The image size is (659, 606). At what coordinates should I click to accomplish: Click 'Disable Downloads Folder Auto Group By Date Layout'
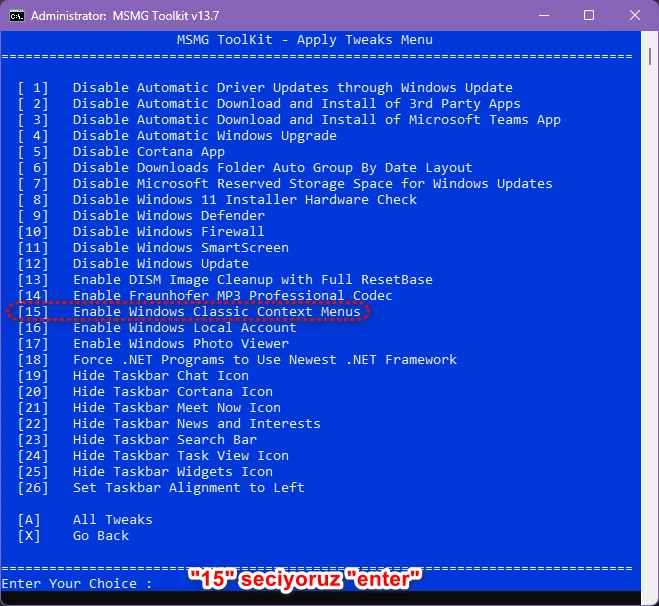coord(272,168)
